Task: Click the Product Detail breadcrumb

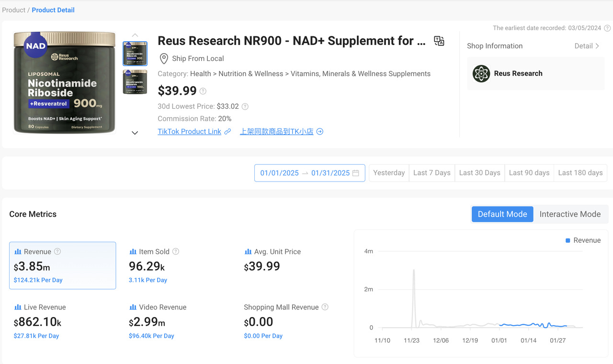Action: click(x=53, y=10)
